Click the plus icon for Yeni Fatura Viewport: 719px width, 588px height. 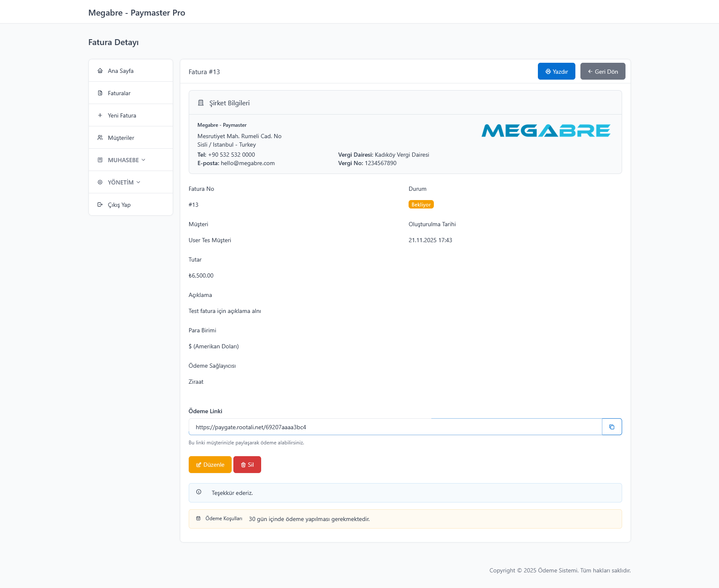click(x=100, y=115)
